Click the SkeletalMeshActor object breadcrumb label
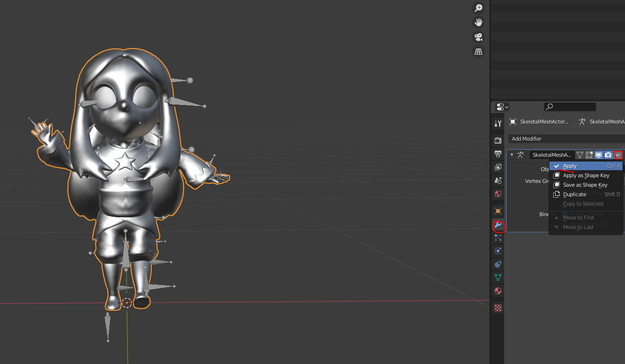Viewport: 625px width, 364px height. 544,122
